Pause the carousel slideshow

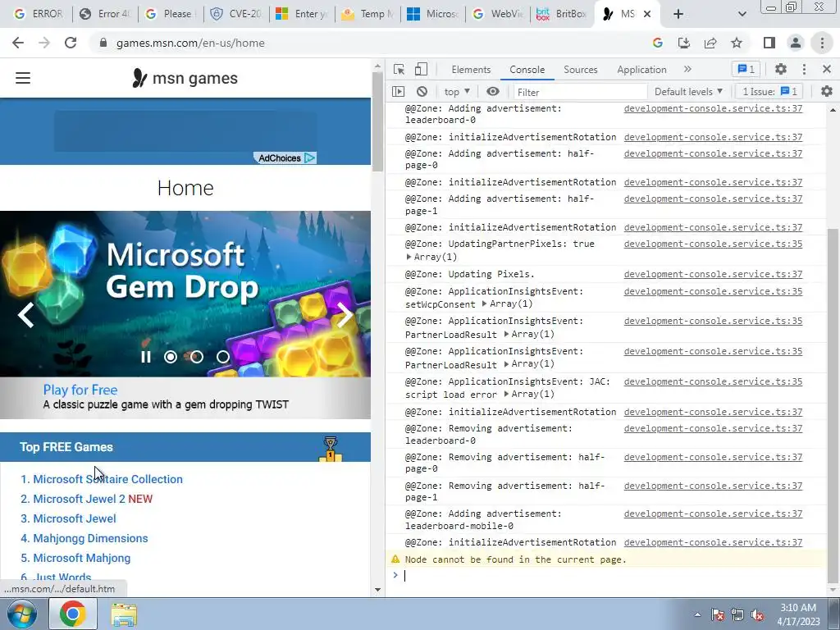click(x=146, y=357)
